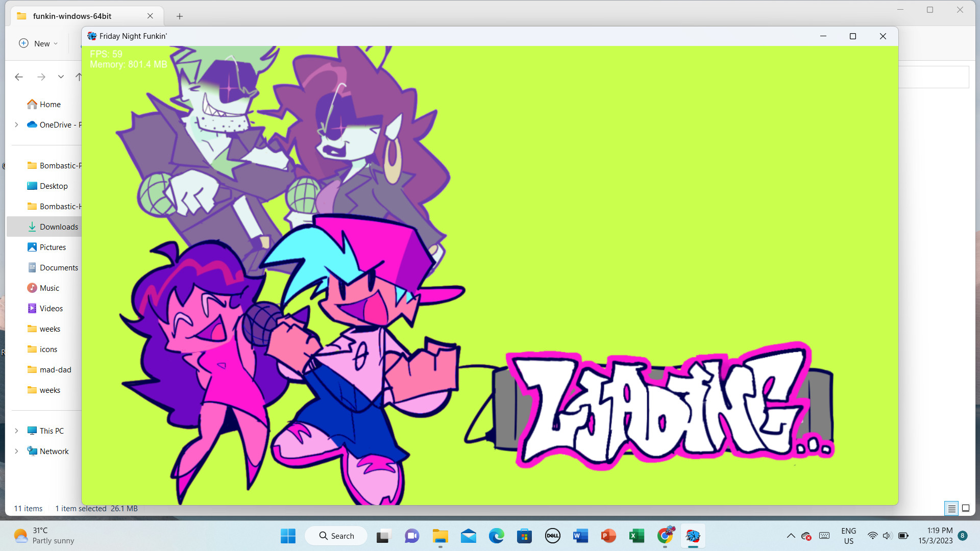This screenshot has height=551, width=980.
Task: Open Microsoft Store from taskbar
Action: (x=524, y=536)
